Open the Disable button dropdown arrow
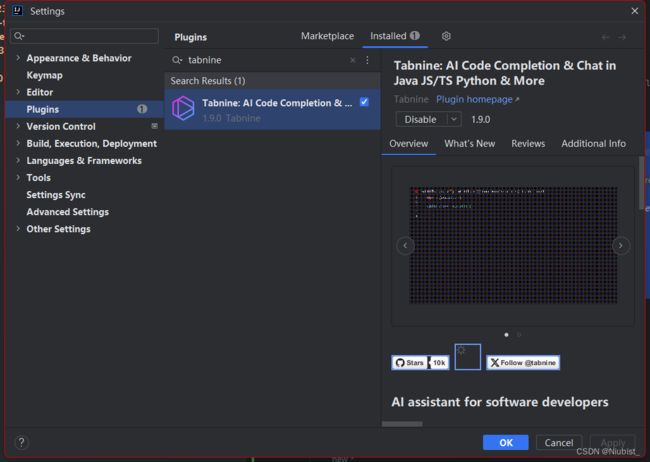Image resolution: width=650 pixels, height=462 pixels. tap(454, 119)
